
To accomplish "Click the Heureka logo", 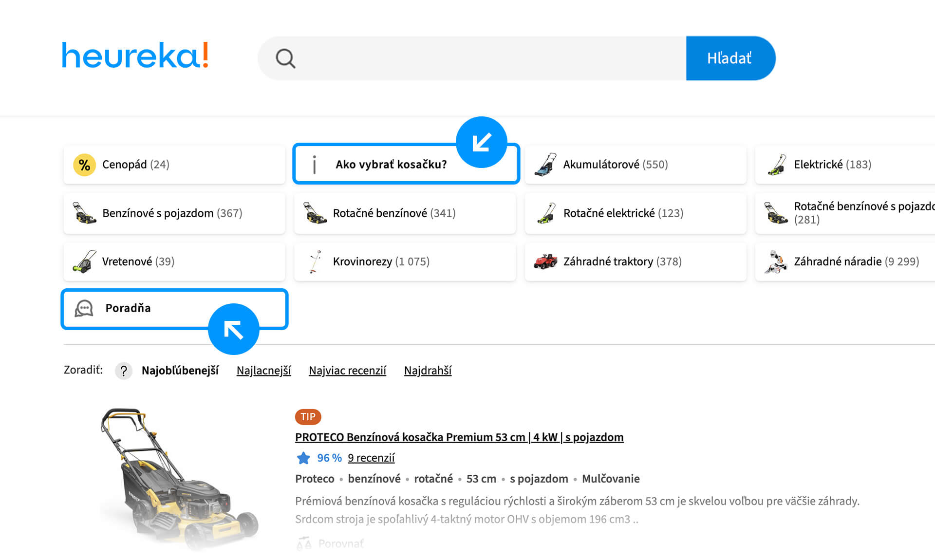I will [135, 56].
